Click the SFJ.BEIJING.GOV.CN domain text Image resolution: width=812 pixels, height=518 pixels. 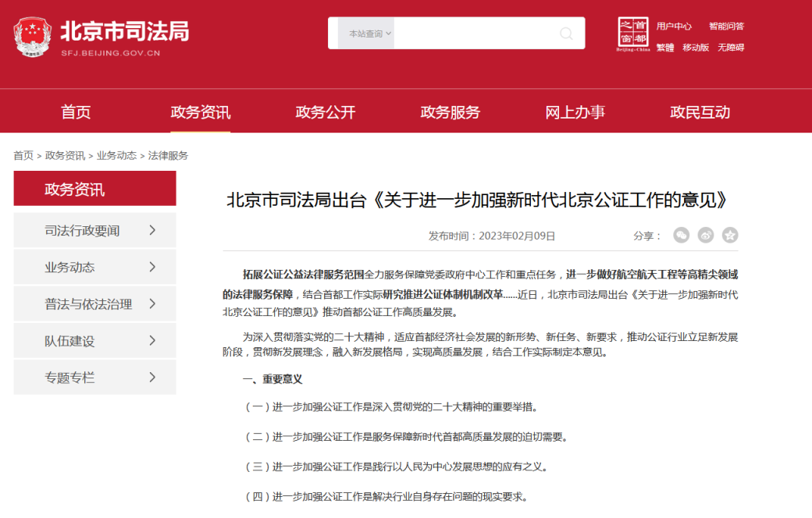click(x=110, y=53)
